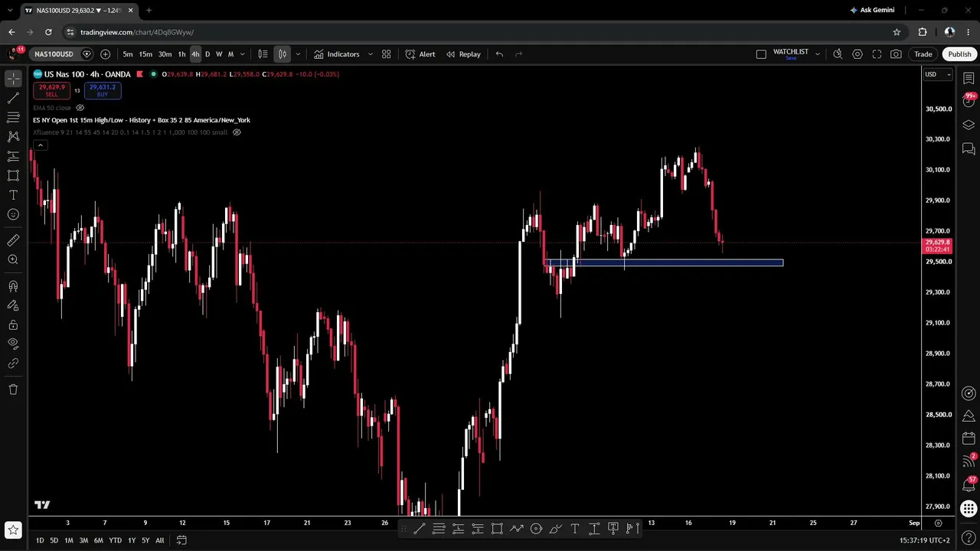Click the Publish button
Image resolution: width=980 pixels, height=551 pixels.
(959, 54)
